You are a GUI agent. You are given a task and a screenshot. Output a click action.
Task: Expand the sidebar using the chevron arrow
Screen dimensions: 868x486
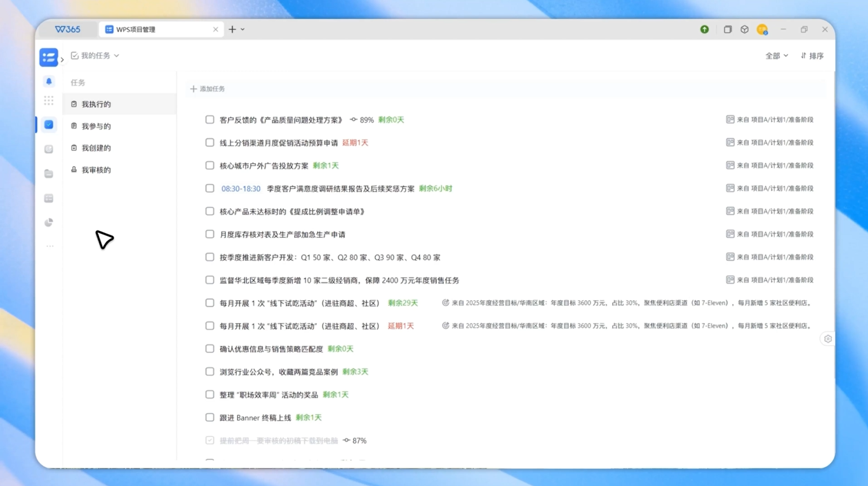(x=62, y=60)
